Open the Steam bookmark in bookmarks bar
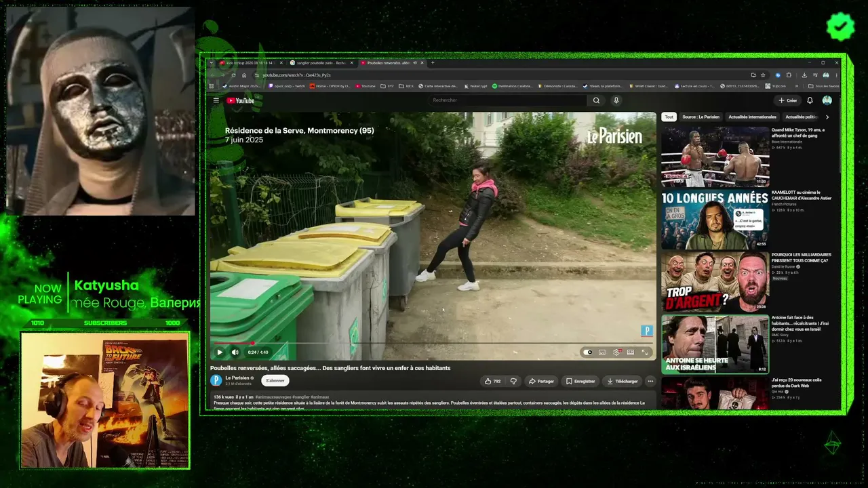This screenshot has width=868, height=488. (603, 86)
